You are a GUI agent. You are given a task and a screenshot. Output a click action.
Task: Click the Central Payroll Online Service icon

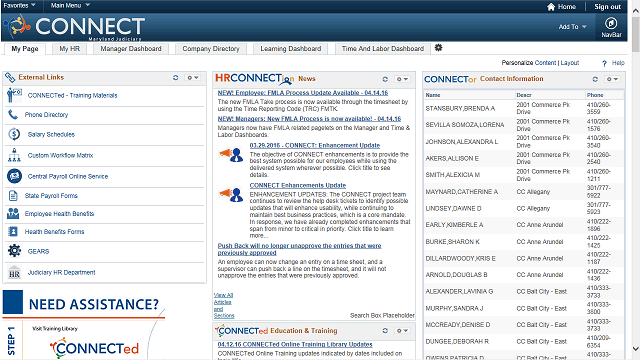point(14,176)
